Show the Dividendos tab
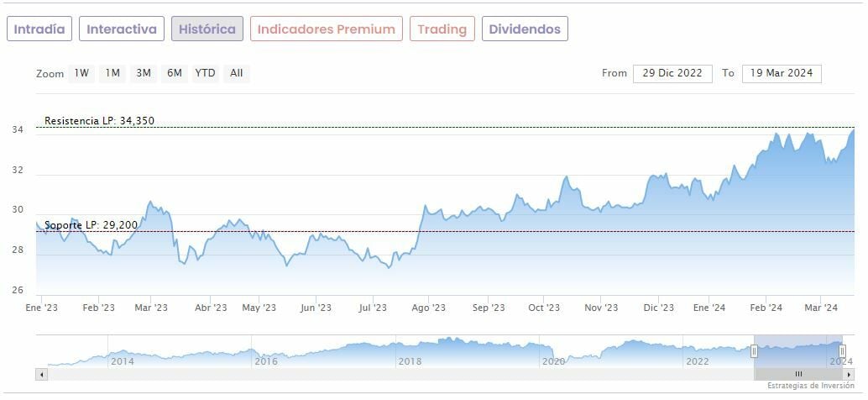 coord(525,29)
